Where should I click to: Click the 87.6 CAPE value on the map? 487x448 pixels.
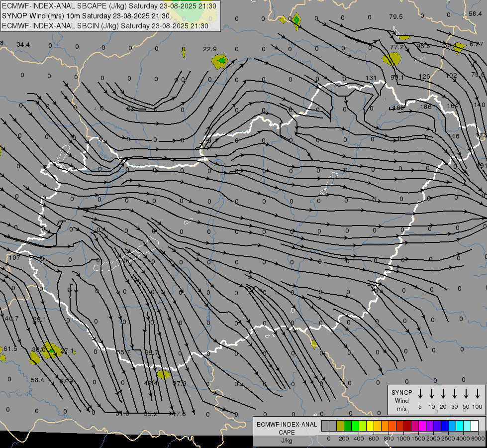click(180, 384)
